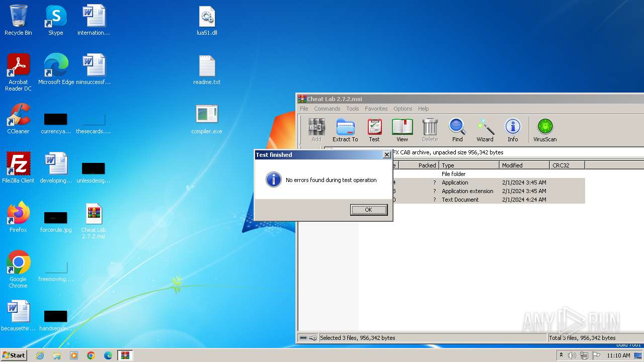
Task: Click the Firefox desktop shortcut
Action: [18, 217]
